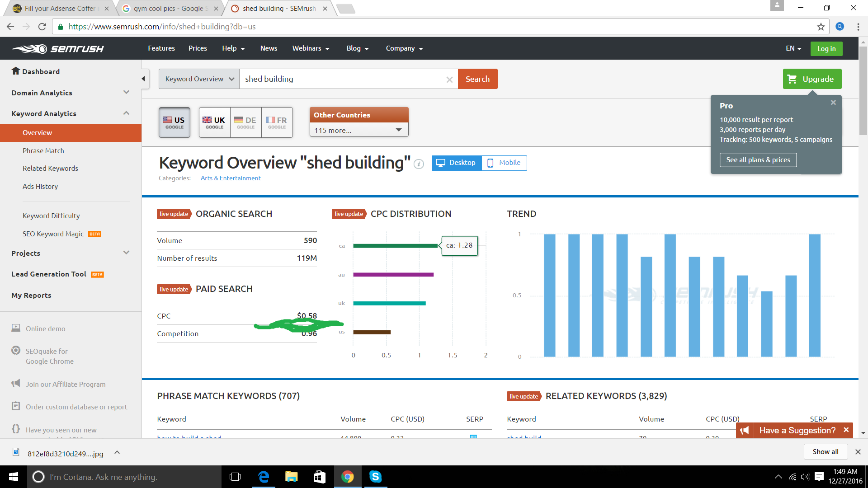Open Action Center notifications icon

819,477
